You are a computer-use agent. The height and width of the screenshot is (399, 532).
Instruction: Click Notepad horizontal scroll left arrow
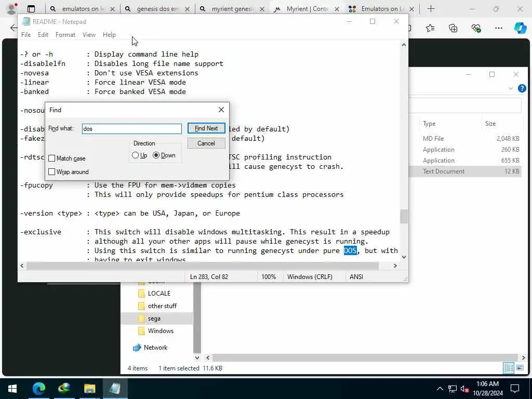coord(22,265)
